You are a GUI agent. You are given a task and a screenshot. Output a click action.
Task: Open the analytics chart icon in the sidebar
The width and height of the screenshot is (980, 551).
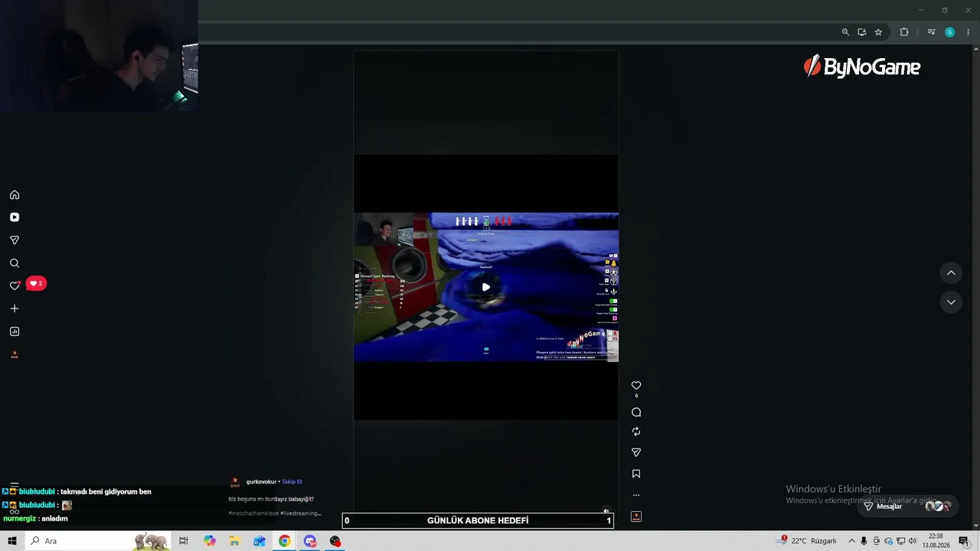[15, 331]
